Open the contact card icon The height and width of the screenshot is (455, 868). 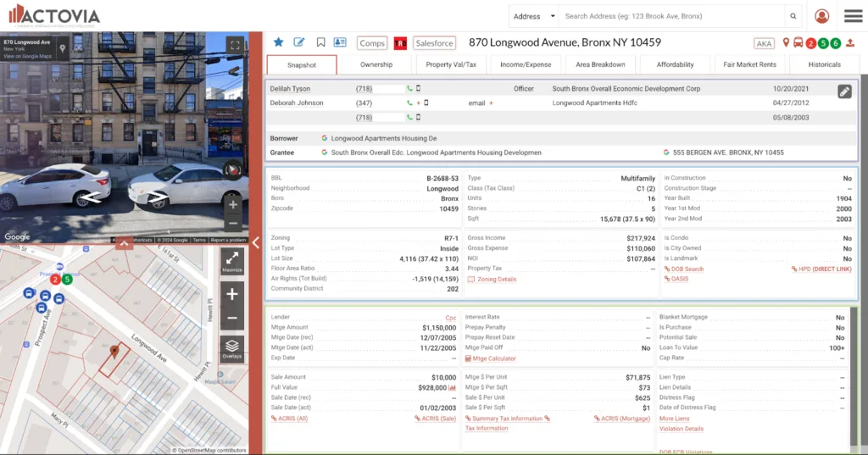pyautogui.click(x=340, y=42)
